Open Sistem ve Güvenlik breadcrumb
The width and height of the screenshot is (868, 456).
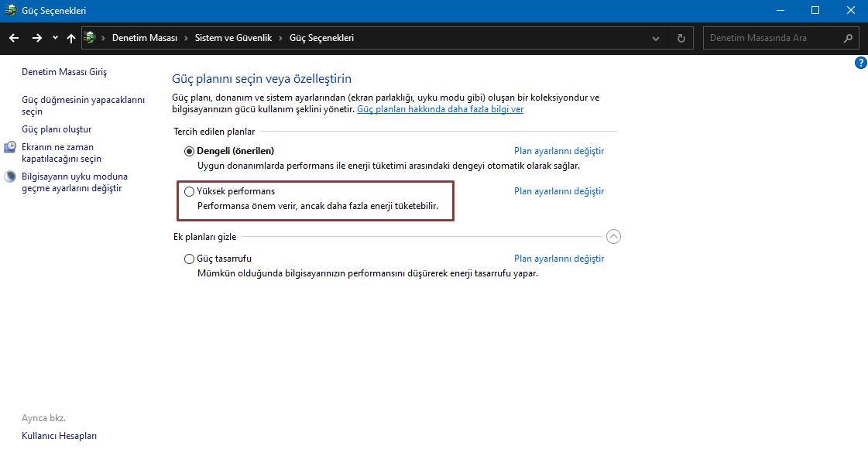[233, 38]
